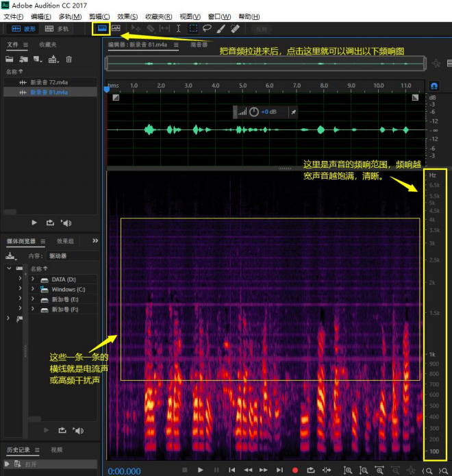Toggle the spectral pitch display button

(x=116, y=29)
